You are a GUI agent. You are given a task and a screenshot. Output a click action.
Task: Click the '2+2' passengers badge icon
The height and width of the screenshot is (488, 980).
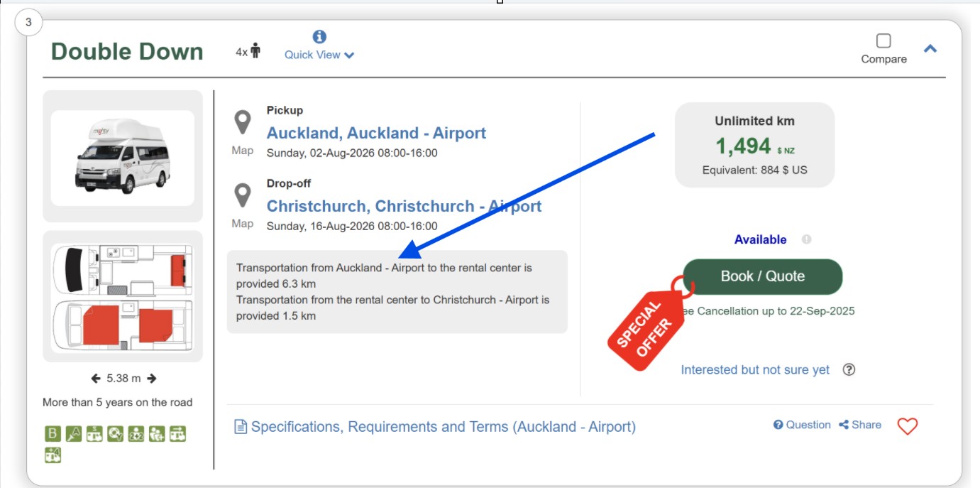tap(136, 433)
